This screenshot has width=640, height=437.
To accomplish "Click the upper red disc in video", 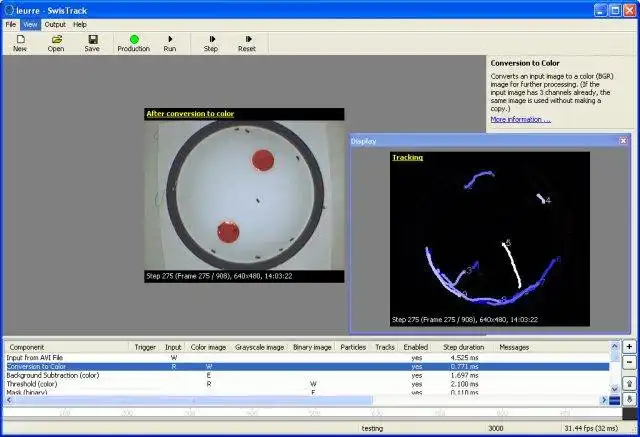I will (x=262, y=160).
